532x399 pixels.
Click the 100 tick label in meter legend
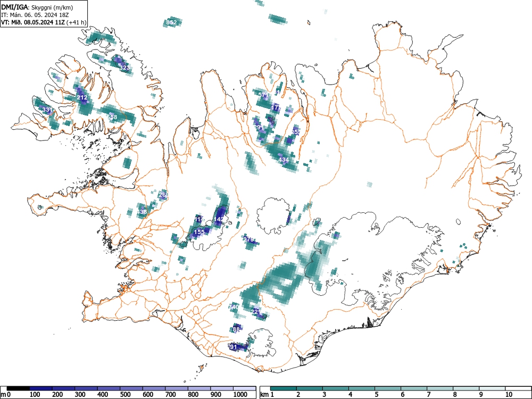coord(35,395)
